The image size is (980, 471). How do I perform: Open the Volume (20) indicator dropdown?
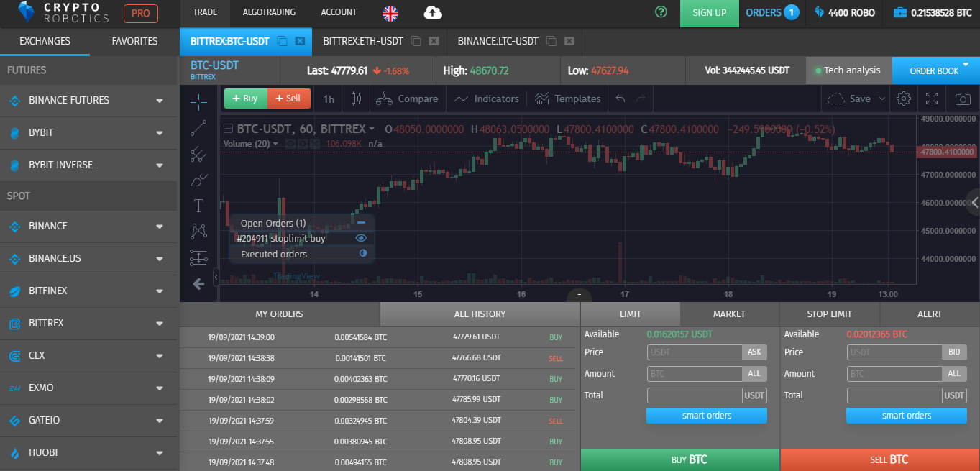coord(275,144)
